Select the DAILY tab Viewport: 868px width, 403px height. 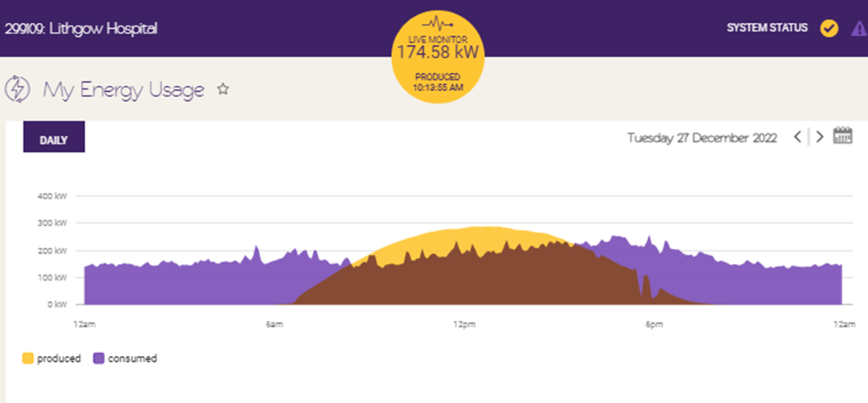(54, 140)
